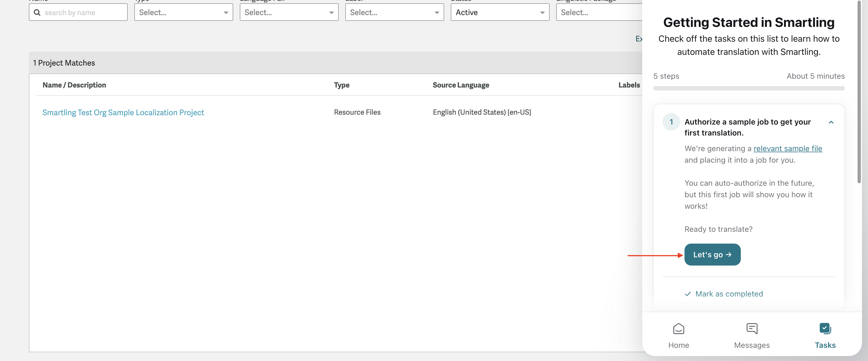This screenshot has height=361, width=868.
Task: Click the 5 steps text
Action: [666, 76]
